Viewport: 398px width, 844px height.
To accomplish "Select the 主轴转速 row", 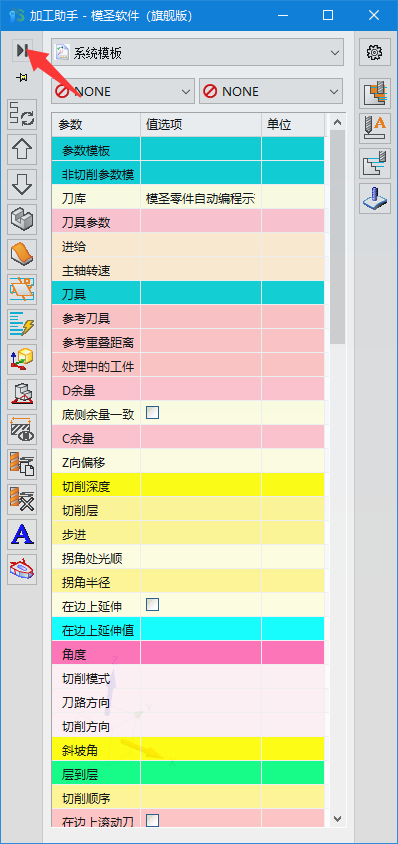I will (188, 269).
